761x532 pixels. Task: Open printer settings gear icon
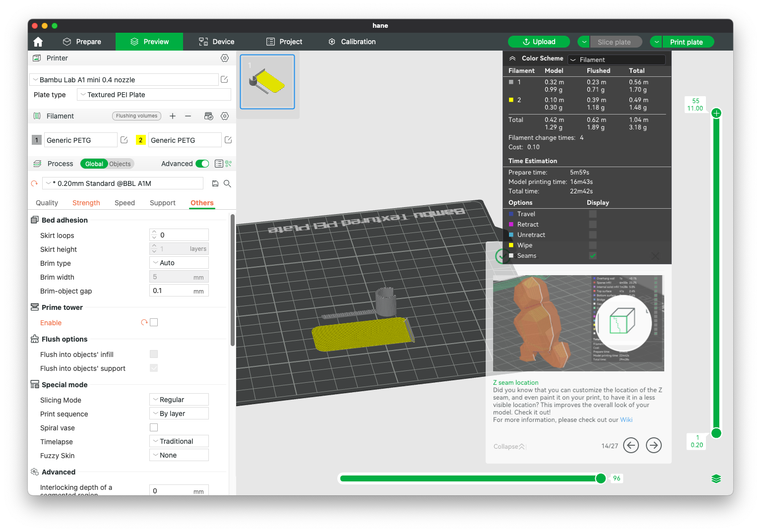point(225,58)
